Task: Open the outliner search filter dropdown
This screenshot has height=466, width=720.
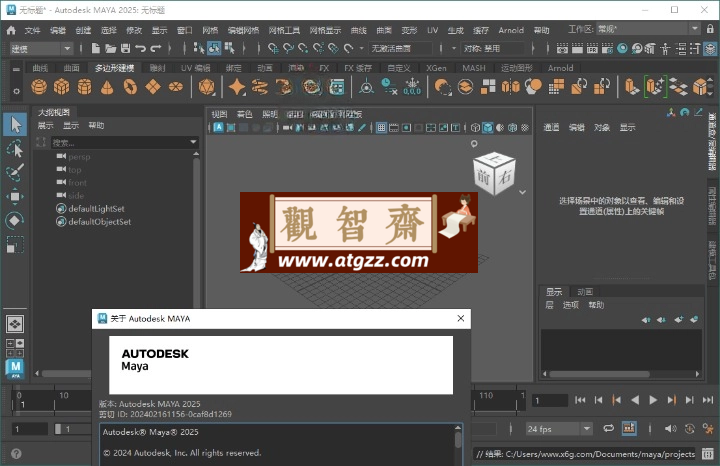Action: 193,142
